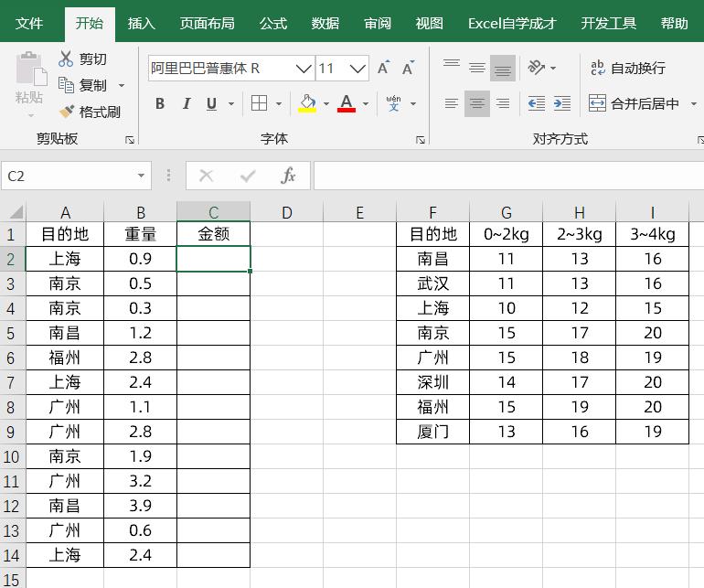Screen dimensions: 704x588
Task: Switch to the Data (数据) tab
Action: coord(325,24)
